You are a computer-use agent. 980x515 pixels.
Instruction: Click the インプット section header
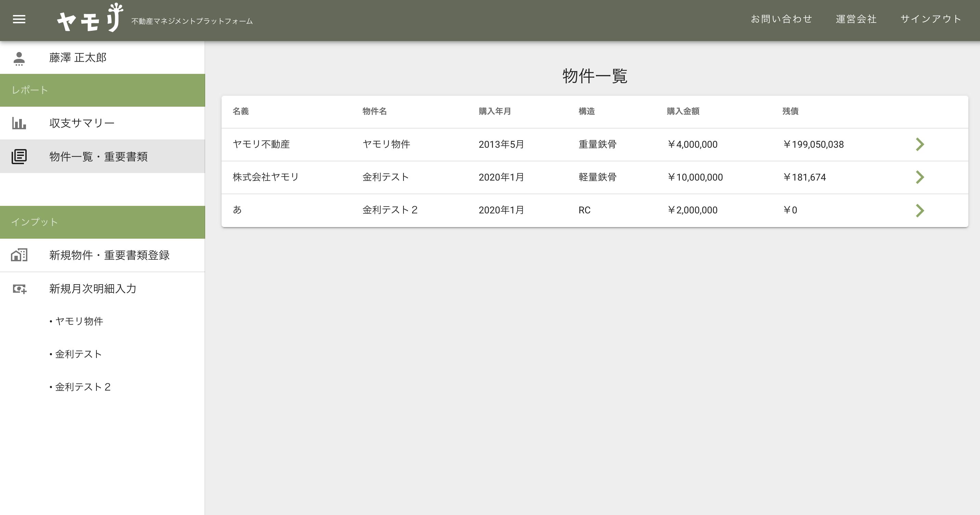(102, 222)
